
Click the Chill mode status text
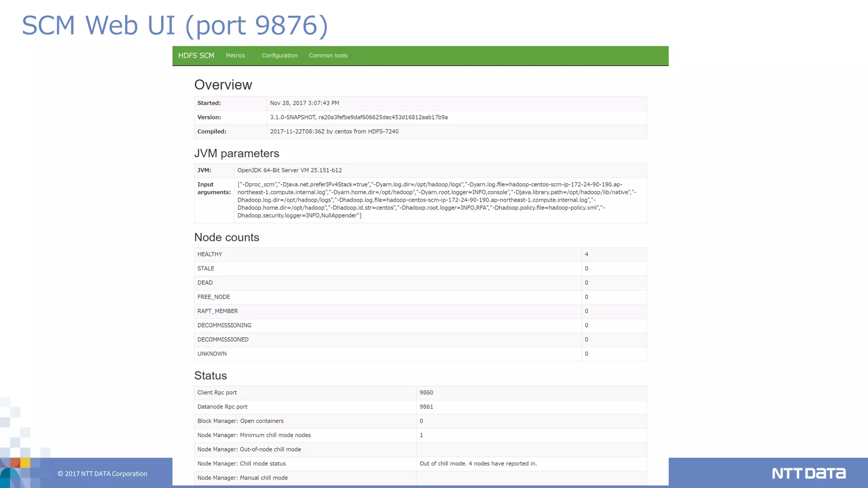[x=478, y=463]
